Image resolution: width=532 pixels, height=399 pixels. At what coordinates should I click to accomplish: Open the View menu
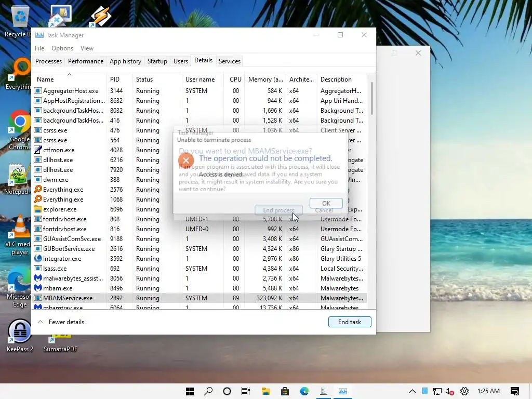[87, 48]
